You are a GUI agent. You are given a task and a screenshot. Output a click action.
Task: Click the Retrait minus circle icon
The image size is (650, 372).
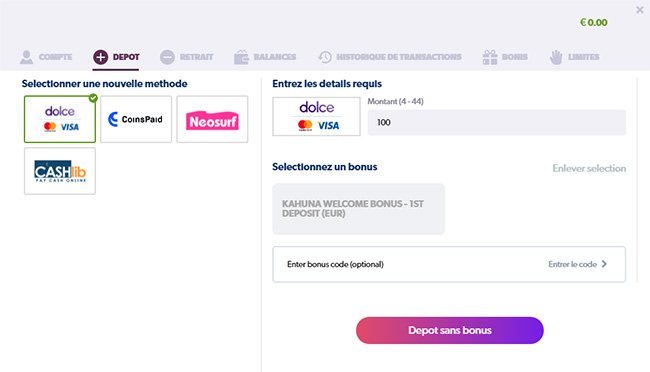click(x=167, y=57)
